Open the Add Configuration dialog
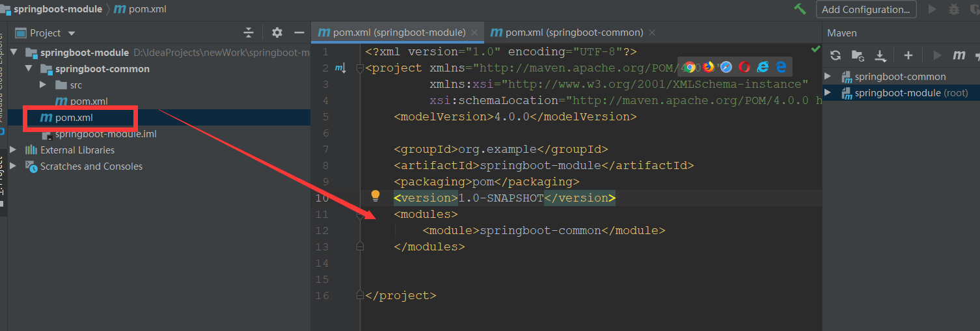 (866, 9)
